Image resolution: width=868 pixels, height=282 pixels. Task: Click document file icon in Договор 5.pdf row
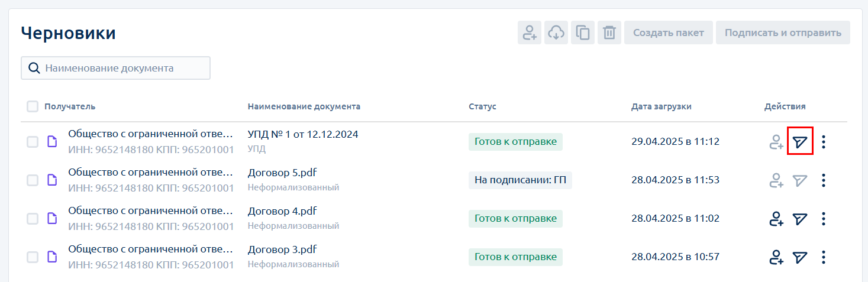53,180
